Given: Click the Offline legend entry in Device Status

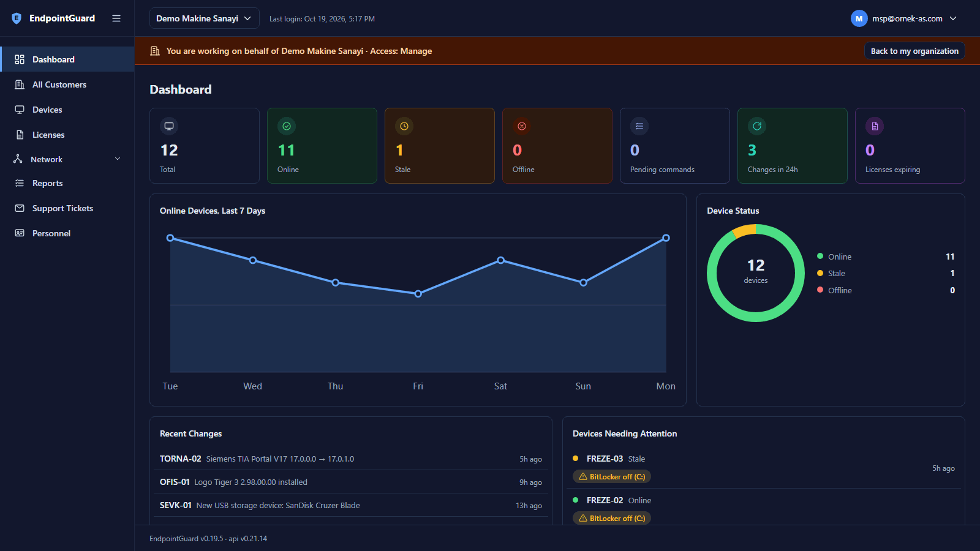Looking at the screenshot, I should pos(886,290).
